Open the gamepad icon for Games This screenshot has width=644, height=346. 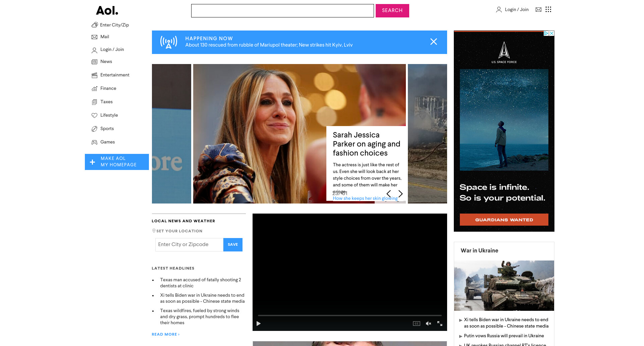(x=95, y=142)
